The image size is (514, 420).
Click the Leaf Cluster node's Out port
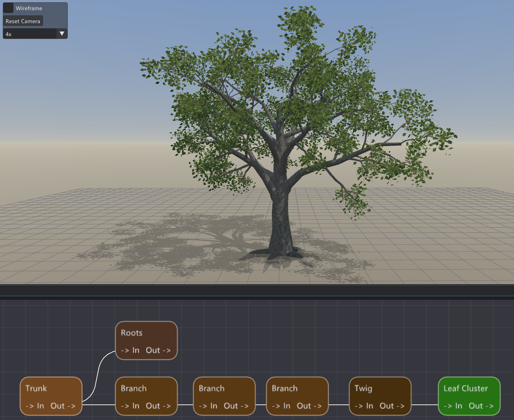point(481,406)
